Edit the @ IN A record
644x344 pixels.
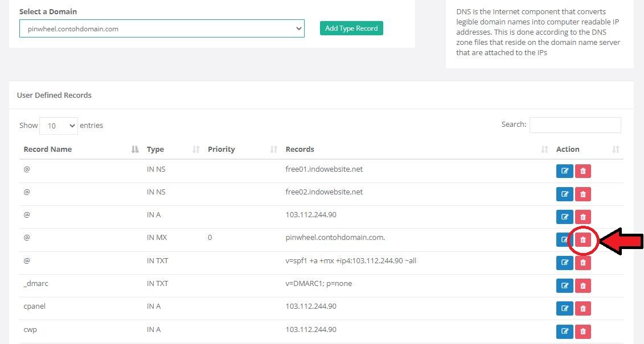564,217
